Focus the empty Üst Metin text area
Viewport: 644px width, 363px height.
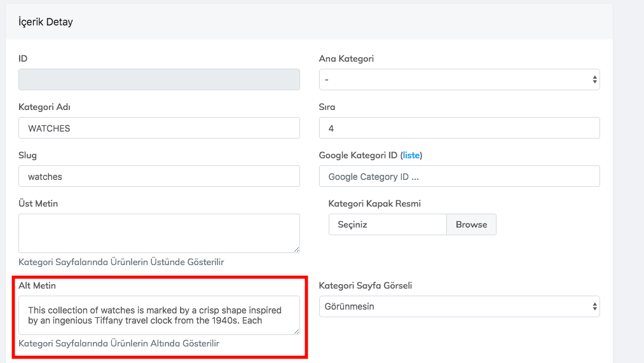click(x=159, y=233)
